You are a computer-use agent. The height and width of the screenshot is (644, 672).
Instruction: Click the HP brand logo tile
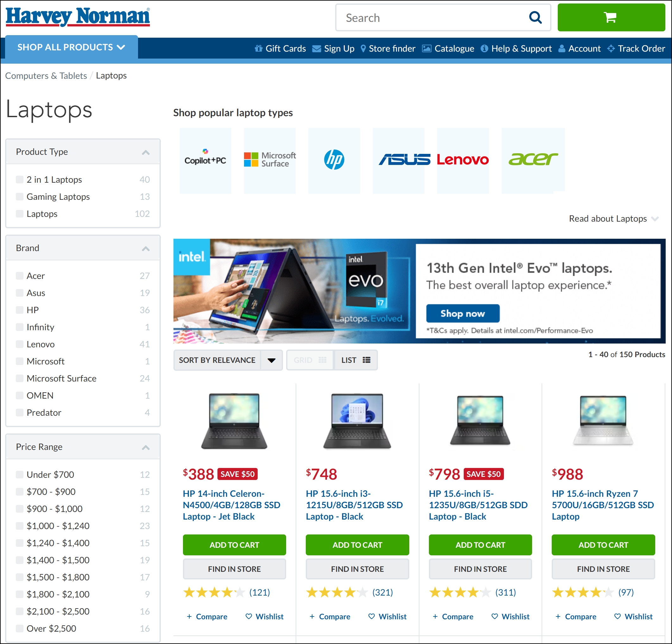[x=334, y=160]
